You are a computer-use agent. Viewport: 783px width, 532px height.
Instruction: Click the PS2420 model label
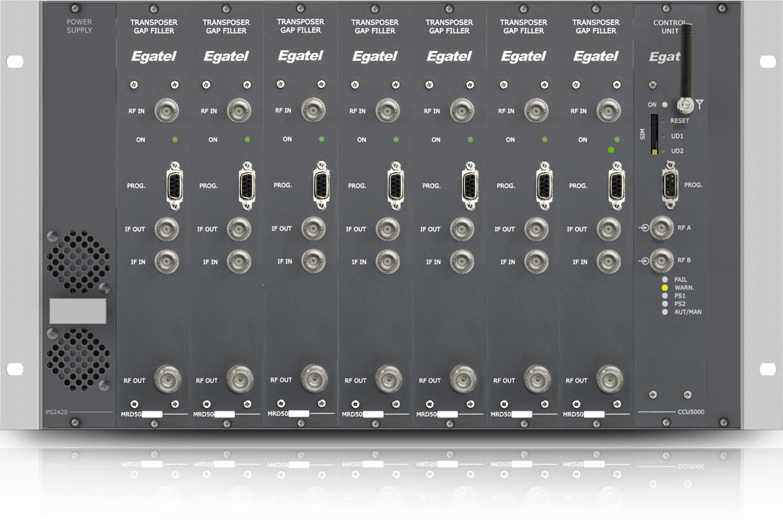click(x=56, y=412)
